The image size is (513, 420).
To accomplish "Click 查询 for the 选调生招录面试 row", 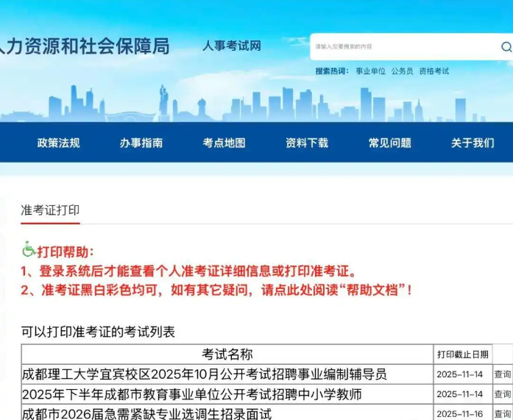I will (x=503, y=413).
